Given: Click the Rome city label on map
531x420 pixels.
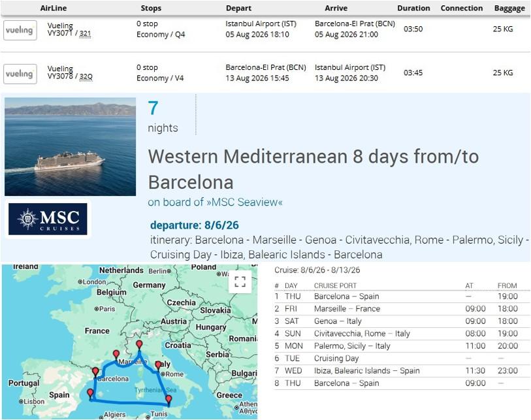Looking at the screenshot, I should click(x=174, y=374).
